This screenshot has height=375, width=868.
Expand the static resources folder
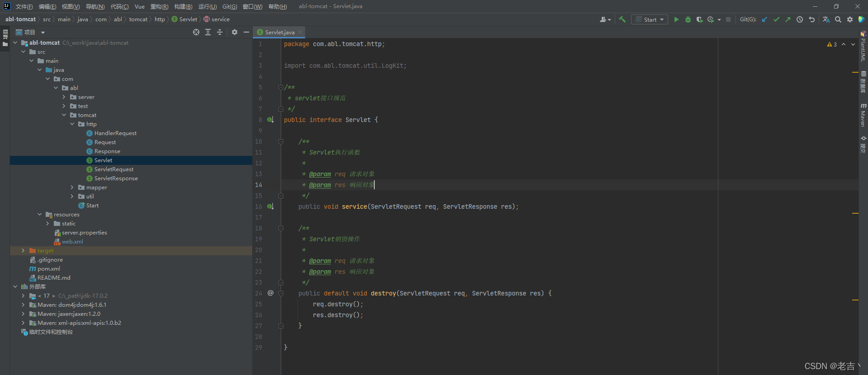(48, 224)
